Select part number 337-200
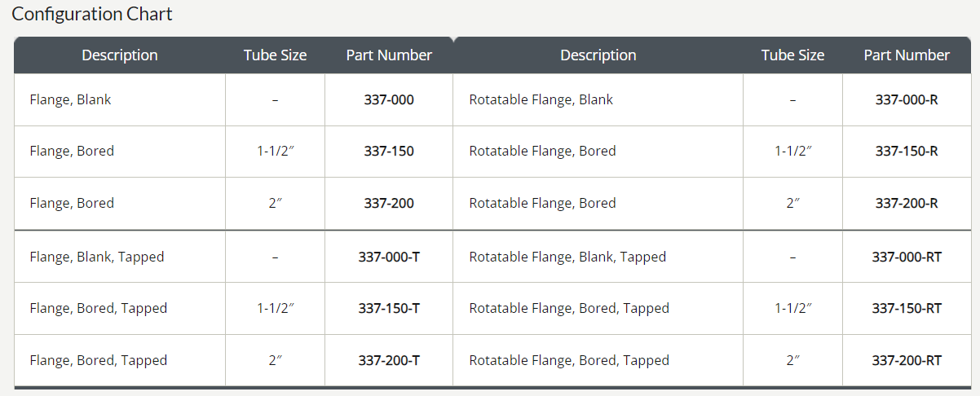This screenshot has width=980, height=396. point(389,203)
